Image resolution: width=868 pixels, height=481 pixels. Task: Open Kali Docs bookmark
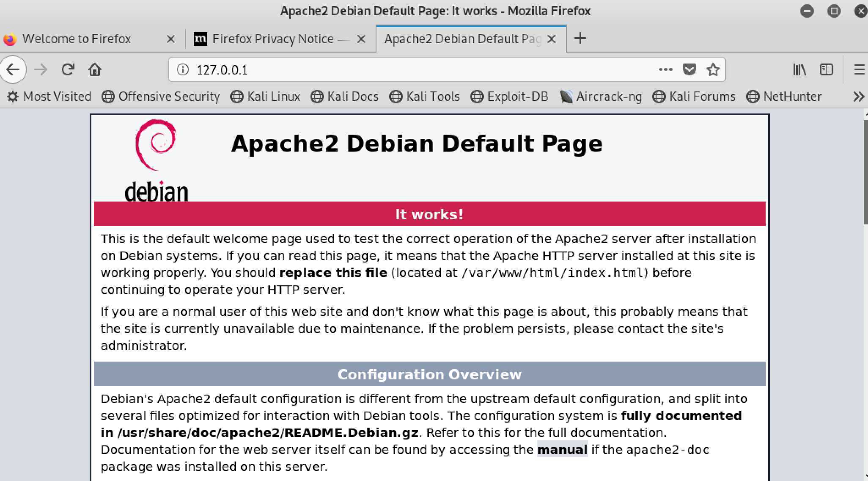(x=345, y=97)
